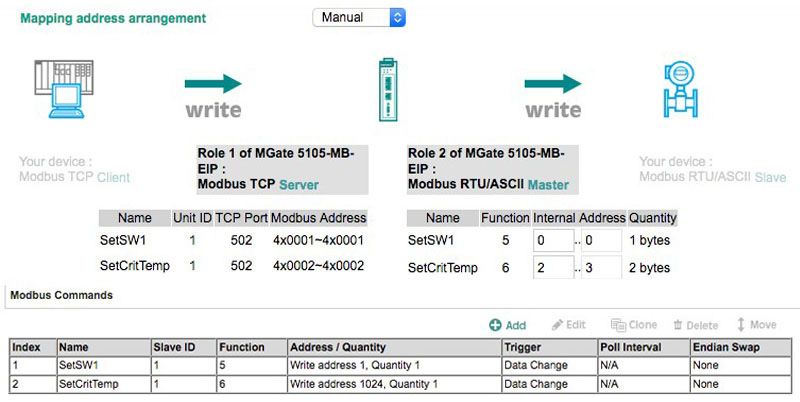Viewport: 800px width, 402px height.
Task: Click the '2 bytes' quantity value
Action: click(649, 268)
